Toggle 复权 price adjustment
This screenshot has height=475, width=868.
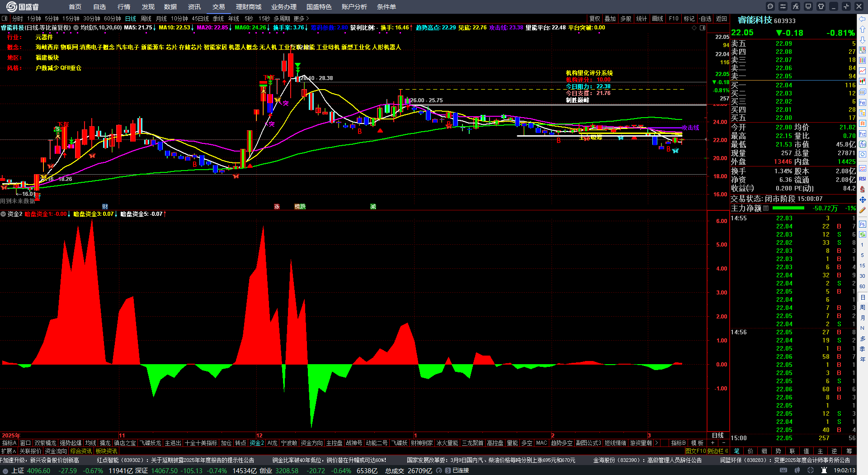point(595,19)
